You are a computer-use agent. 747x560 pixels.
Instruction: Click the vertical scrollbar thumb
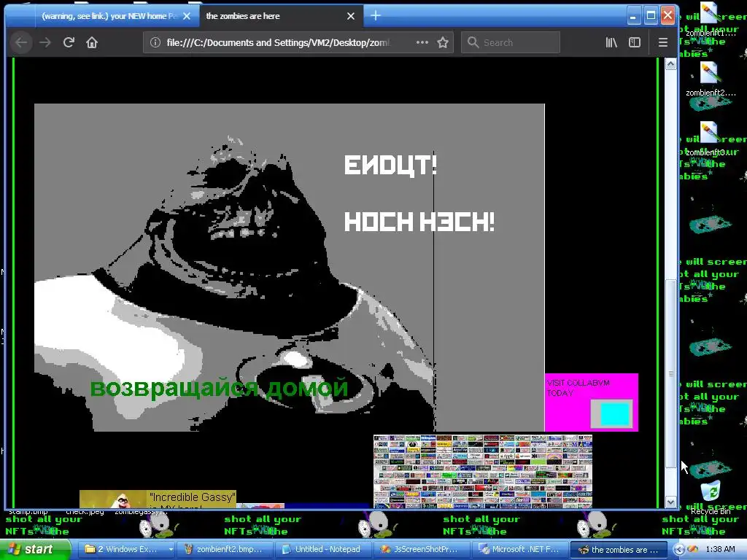pyautogui.click(x=670, y=374)
